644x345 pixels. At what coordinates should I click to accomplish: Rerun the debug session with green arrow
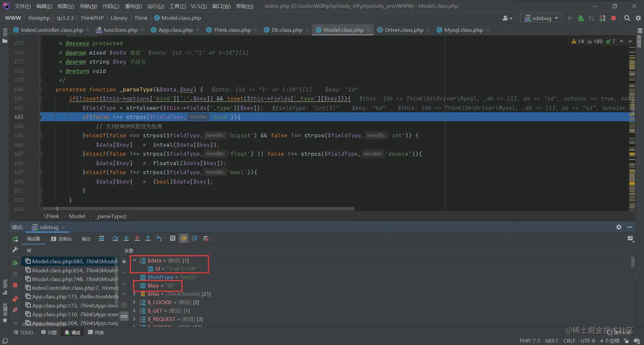15,239
